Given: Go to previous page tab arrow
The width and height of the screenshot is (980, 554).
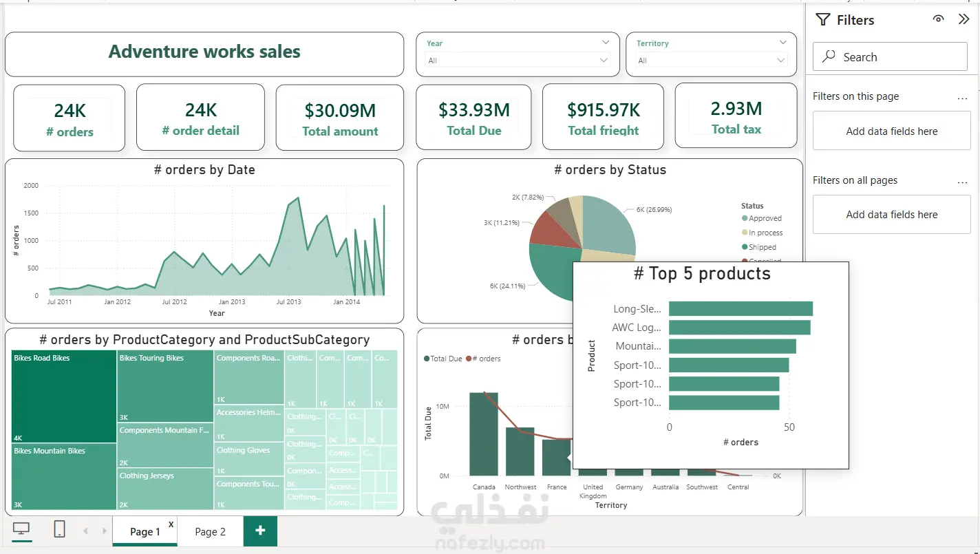Looking at the screenshot, I should click(86, 531).
